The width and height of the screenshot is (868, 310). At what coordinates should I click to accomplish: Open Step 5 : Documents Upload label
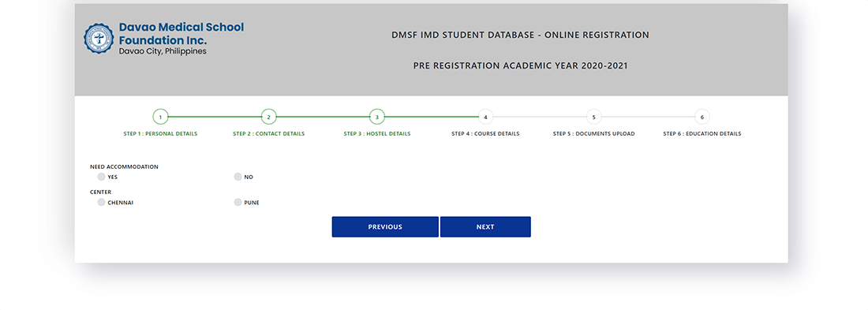pos(593,133)
